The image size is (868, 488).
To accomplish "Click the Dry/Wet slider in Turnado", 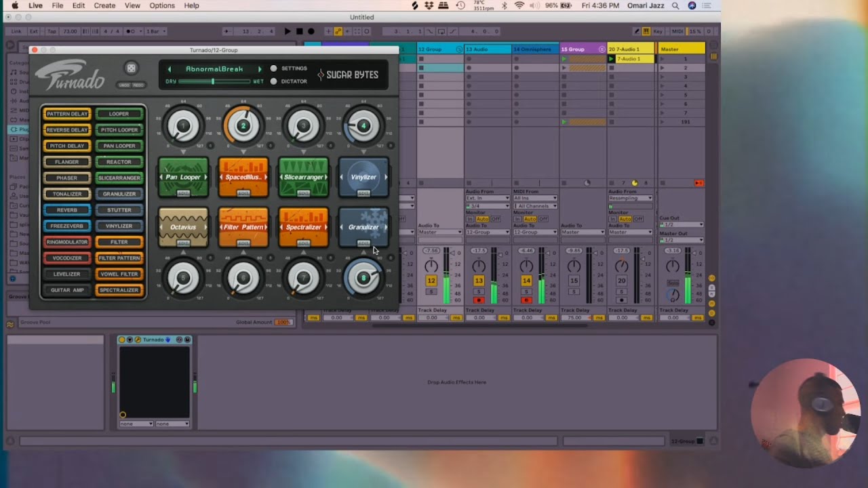I will click(212, 81).
